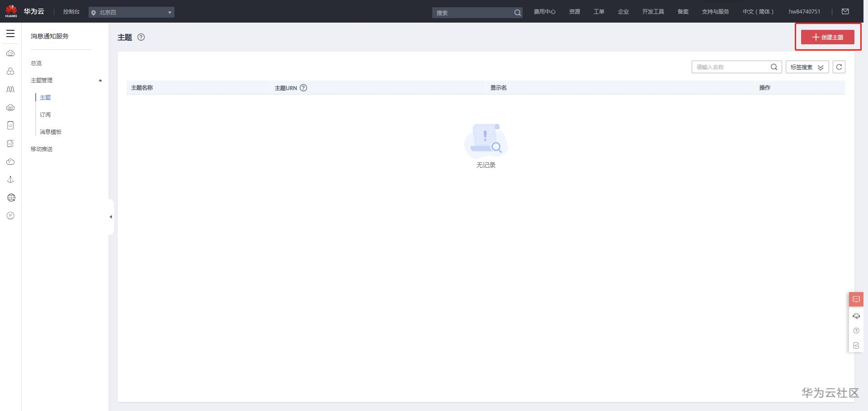The image size is (868, 411).
Task: Open the red chat feedback icon
Action: pos(856,299)
